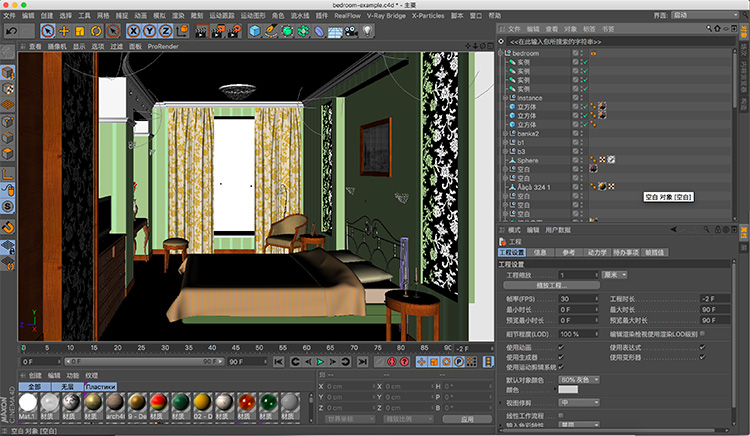Toggle the Z axis lock

pyautogui.click(x=165, y=32)
